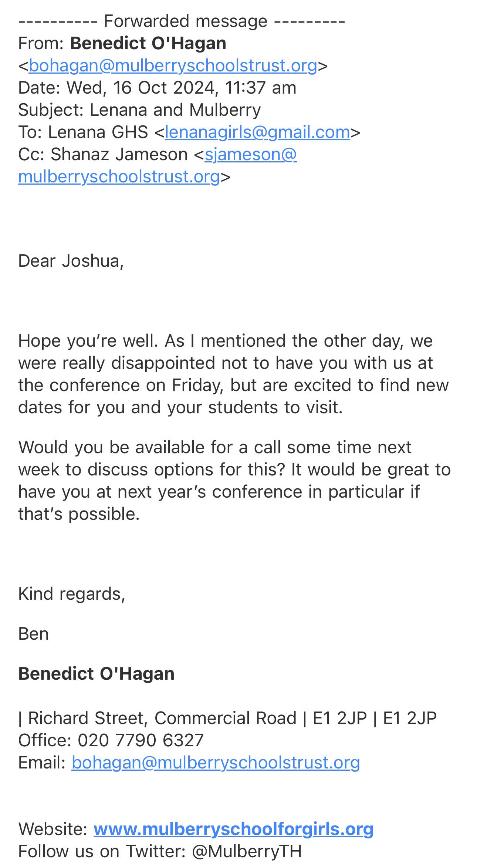477x868 pixels.
Task: Click the bold sender name in the From line
Action: 148,44
